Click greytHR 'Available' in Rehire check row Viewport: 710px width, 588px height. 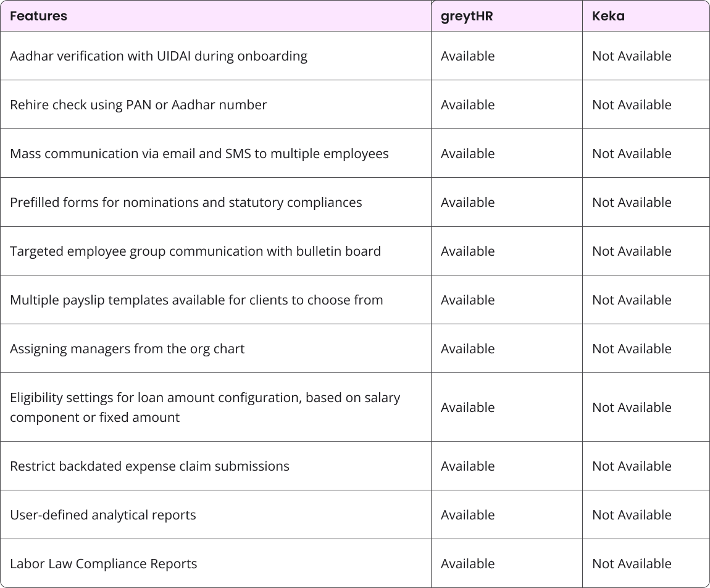[x=468, y=104]
